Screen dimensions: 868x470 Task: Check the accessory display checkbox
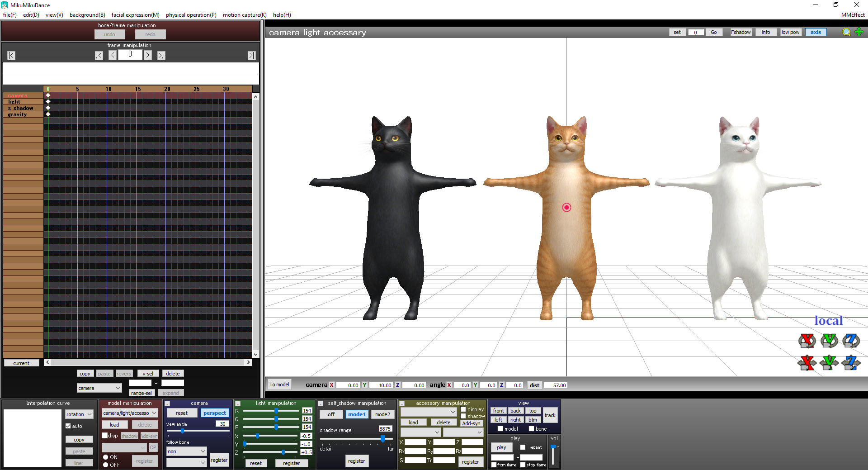[x=463, y=409]
